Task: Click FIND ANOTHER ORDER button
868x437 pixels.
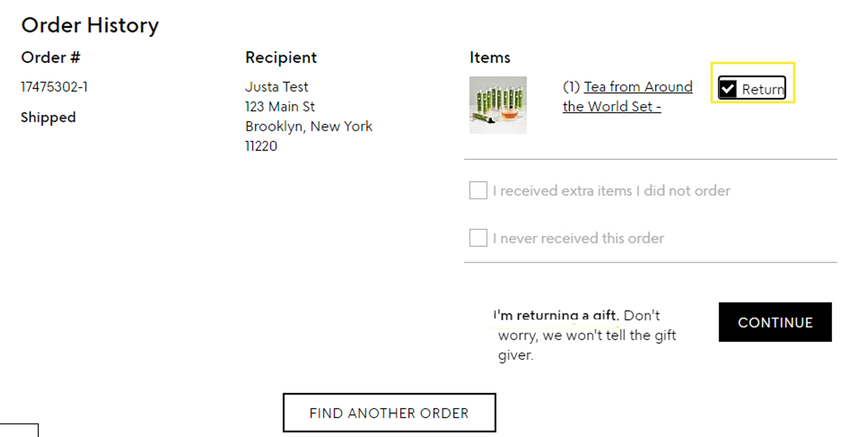Action: (389, 413)
